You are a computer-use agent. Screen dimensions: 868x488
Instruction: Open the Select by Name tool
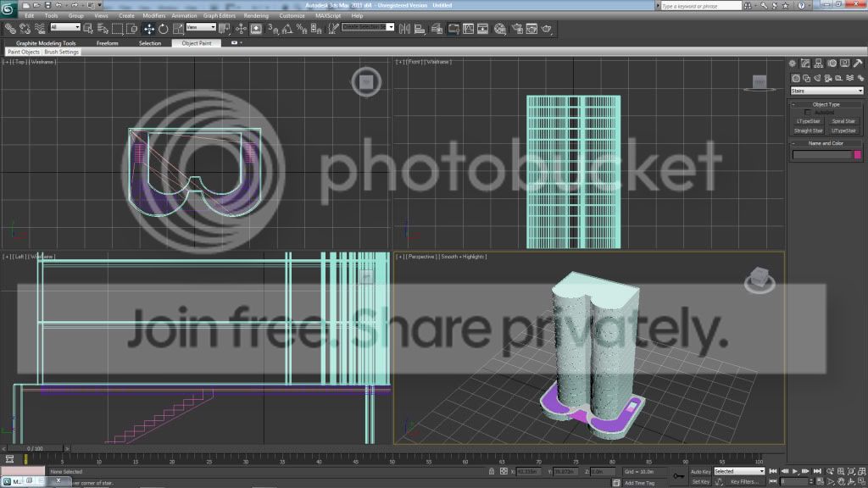pyautogui.click(x=103, y=29)
